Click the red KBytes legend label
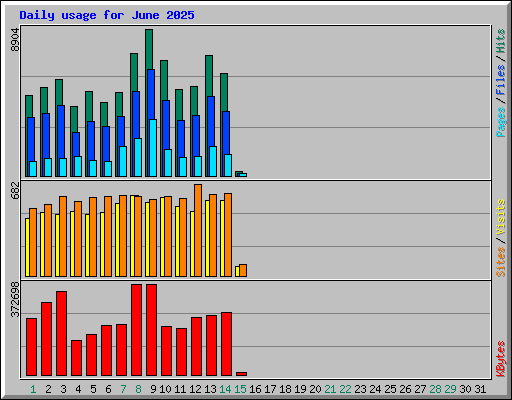The width and height of the screenshot is (512, 400). (501, 359)
